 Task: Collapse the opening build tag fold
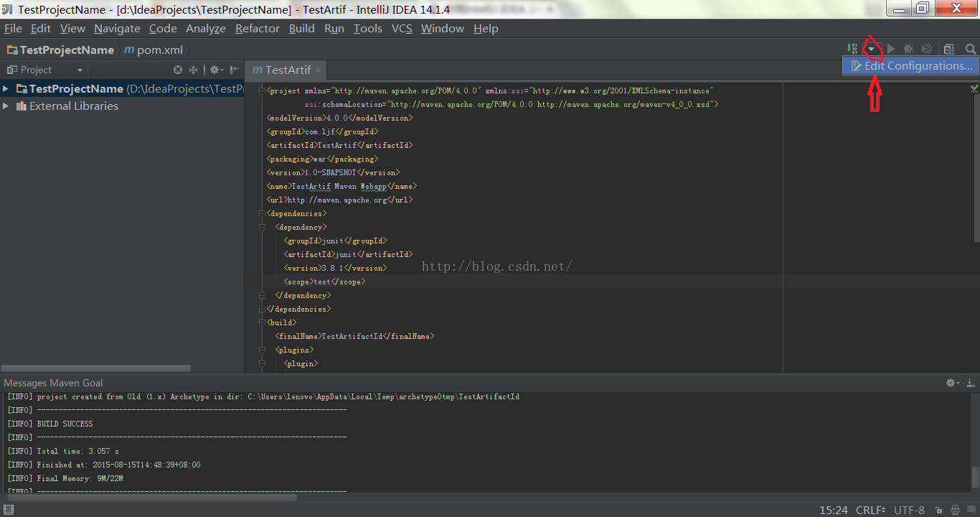pos(261,322)
